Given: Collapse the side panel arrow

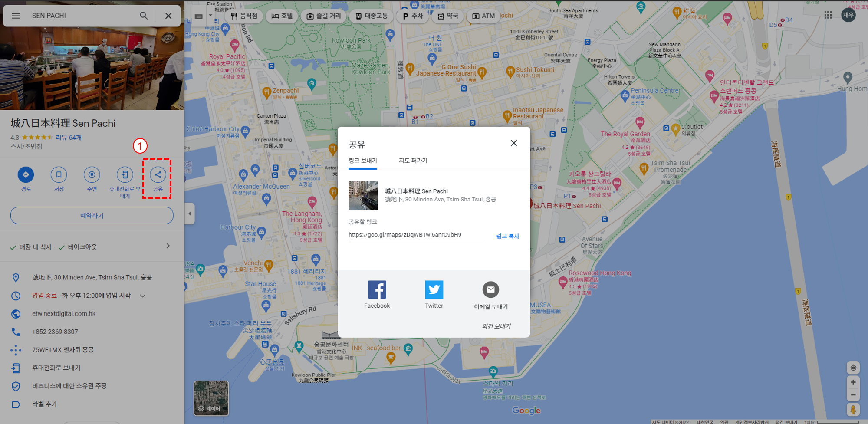Looking at the screenshot, I should (190, 214).
